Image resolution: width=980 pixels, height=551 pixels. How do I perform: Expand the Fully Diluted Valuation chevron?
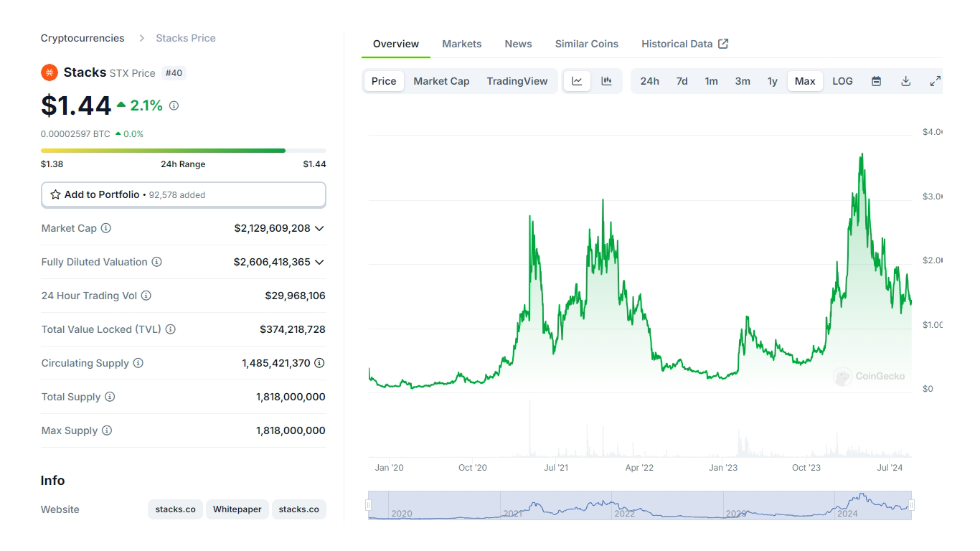coord(319,262)
